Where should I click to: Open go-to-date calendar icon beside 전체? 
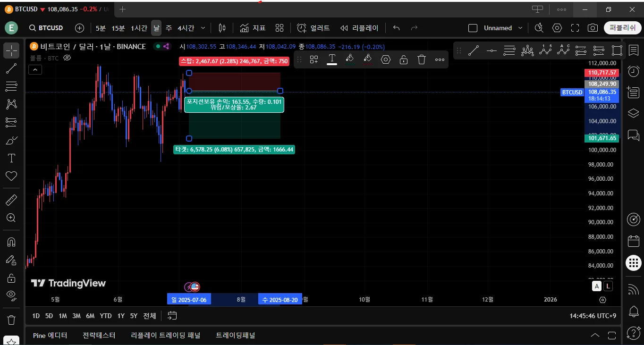pos(172,316)
